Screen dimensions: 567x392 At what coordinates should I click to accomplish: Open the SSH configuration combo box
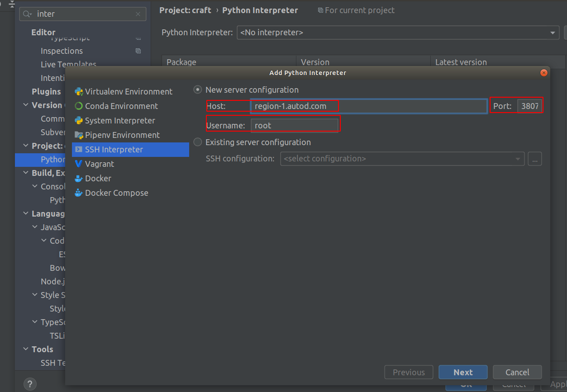point(402,159)
